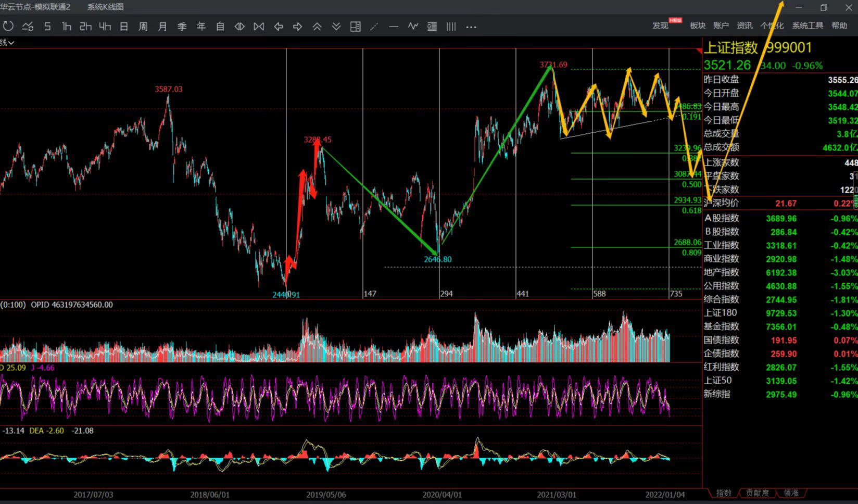Open the 板块 menu
Image resolution: width=858 pixels, height=504 pixels.
(x=698, y=26)
